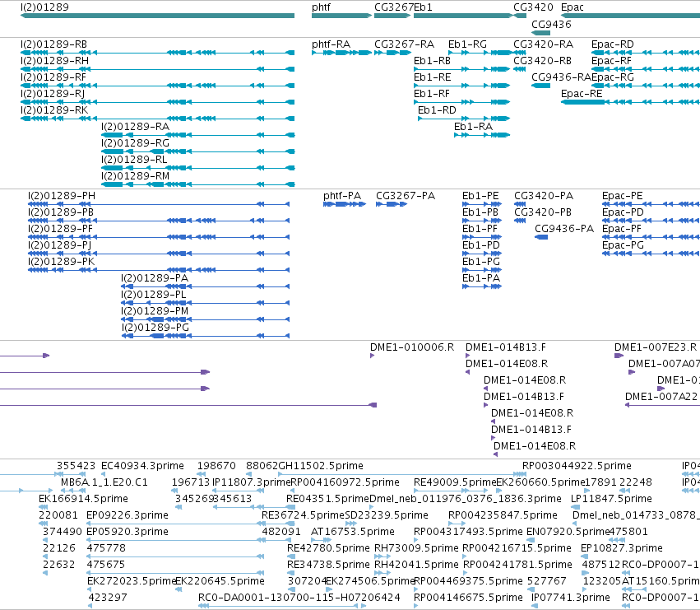Click transcript l(2)01289-RG
The image size is (700, 610).
pos(135,143)
